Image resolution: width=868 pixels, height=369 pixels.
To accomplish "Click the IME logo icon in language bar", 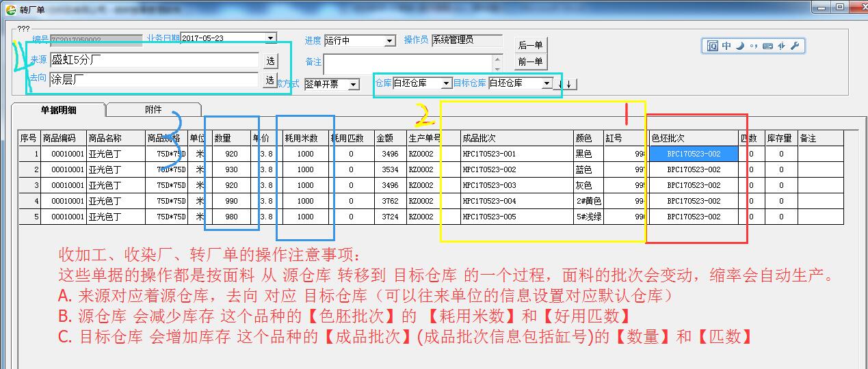I will click(x=713, y=46).
